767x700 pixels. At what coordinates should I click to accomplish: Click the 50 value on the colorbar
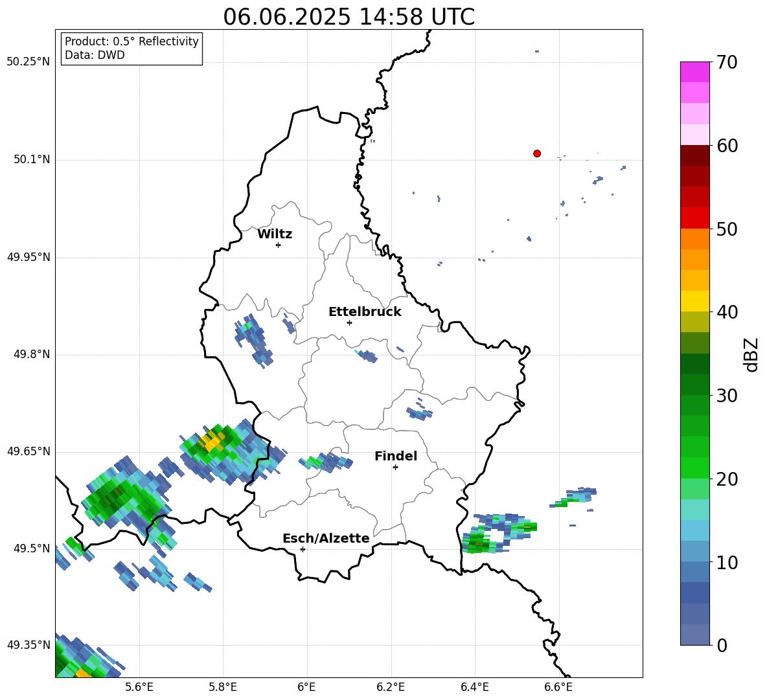(x=726, y=229)
